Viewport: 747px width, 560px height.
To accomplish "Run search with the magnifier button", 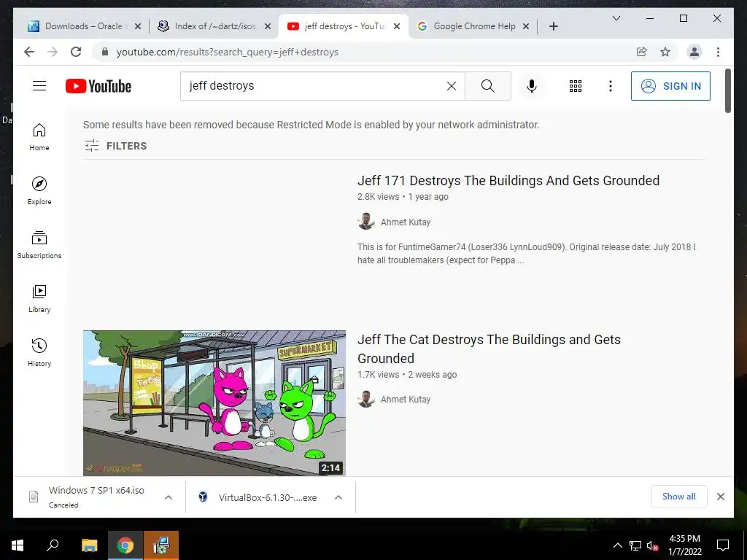I will pos(488,86).
